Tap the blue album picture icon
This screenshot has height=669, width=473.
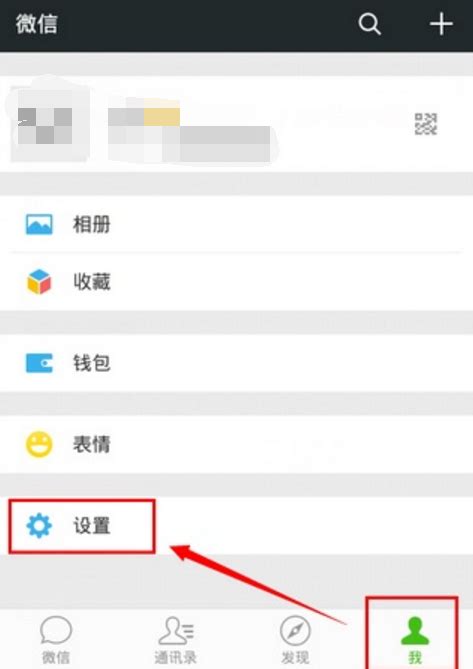point(39,224)
